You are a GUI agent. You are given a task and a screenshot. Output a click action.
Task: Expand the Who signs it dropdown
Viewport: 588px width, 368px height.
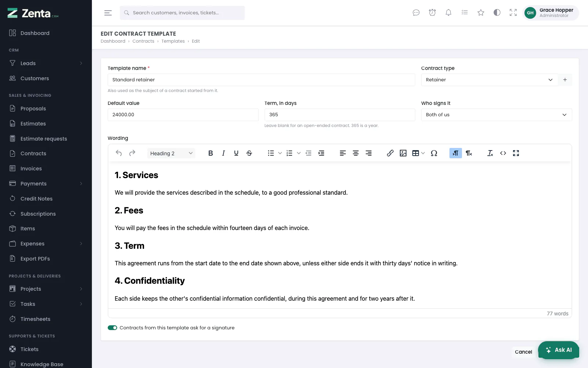pyautogui.click(x=496, y=115)
